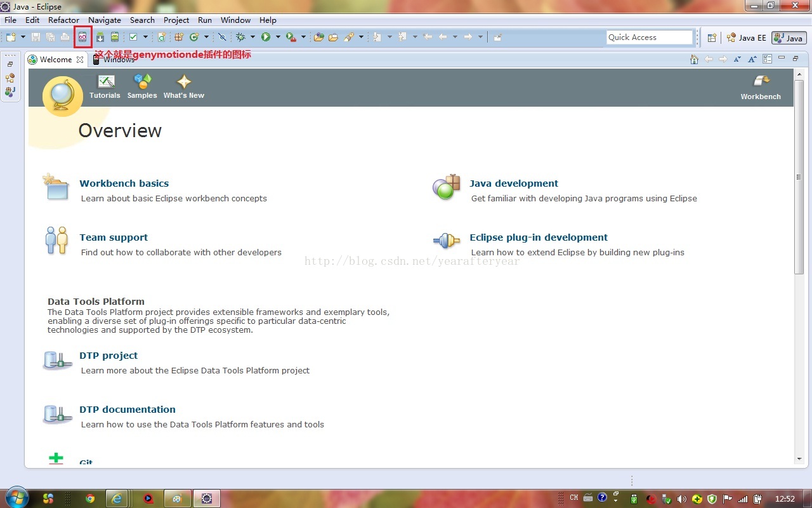Toggle Skip All Breakpoints icon
This screenshot has width=812, height=508.
tap(222, 37)
